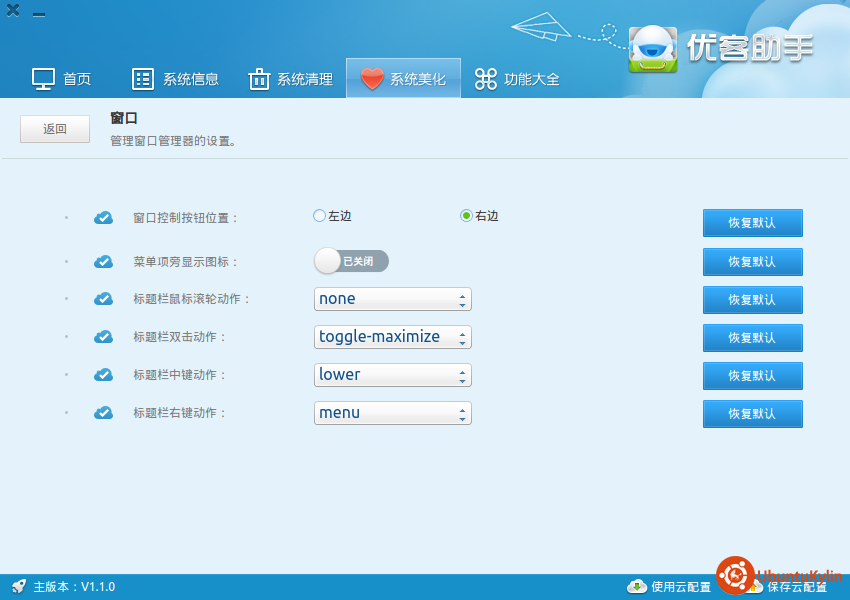Switch to the 系统清理 tab
Image resolution: width=850 pixels, height=600 pixels.
click(290, 79)
